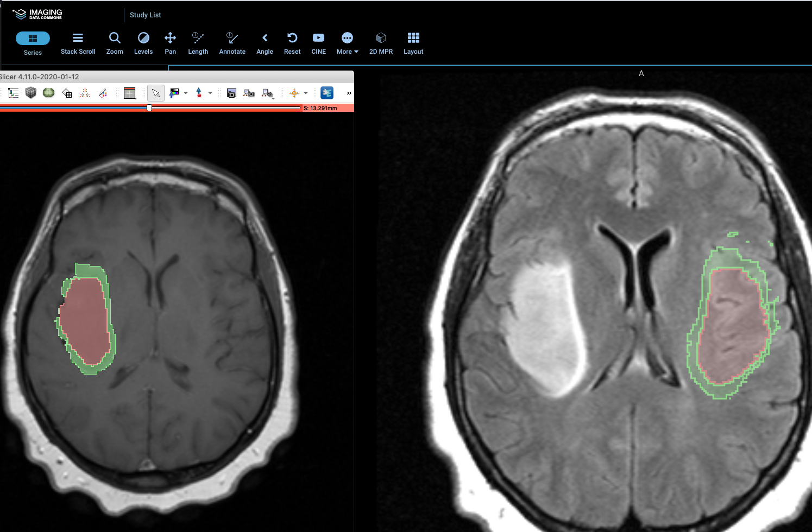Open the 2D MPR view
This screenshot has height=532, width=812.
tap(381, 43)
